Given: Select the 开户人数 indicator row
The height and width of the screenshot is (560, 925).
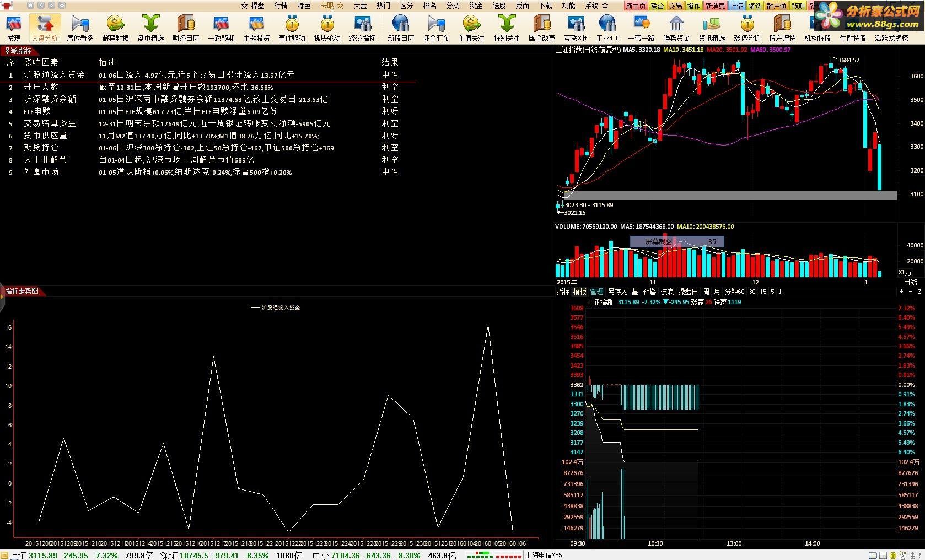Looking at the screenshot, I should [x=207, y=87].
